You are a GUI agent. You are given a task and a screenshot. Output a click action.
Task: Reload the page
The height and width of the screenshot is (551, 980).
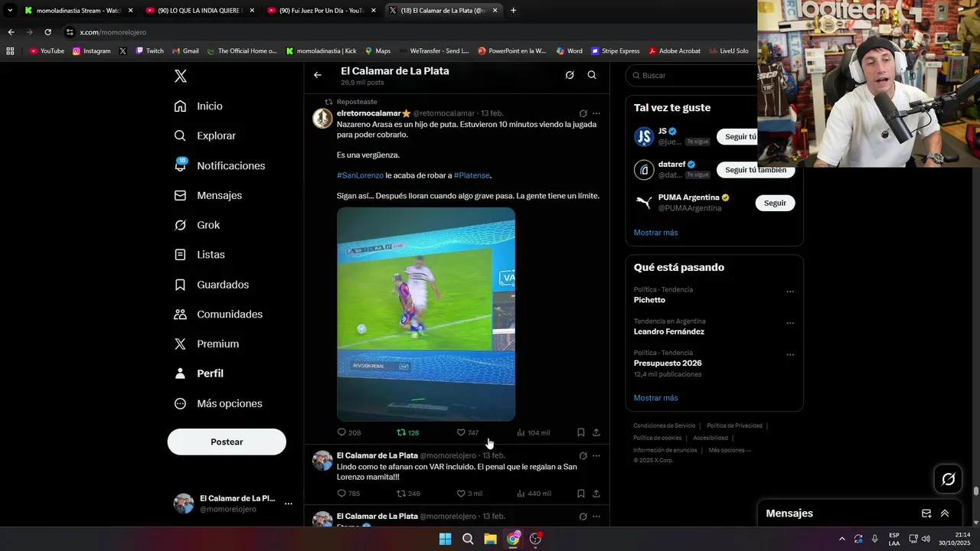(47, 32)
